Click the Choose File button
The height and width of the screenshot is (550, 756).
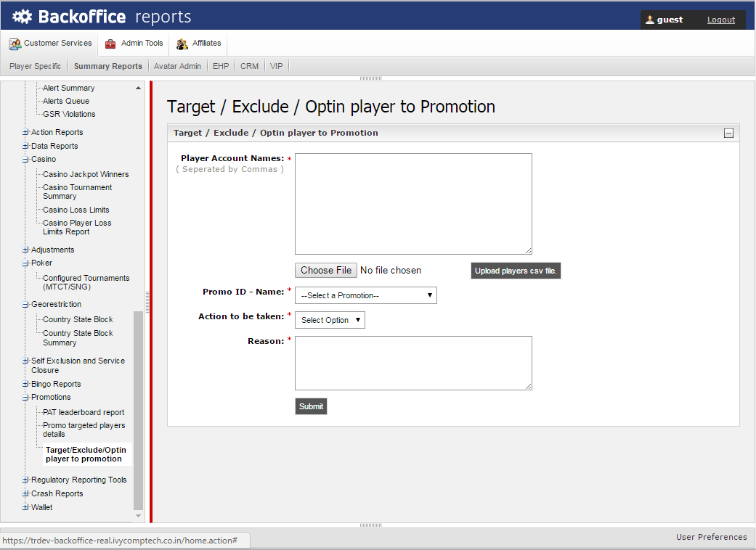point(326,271)
